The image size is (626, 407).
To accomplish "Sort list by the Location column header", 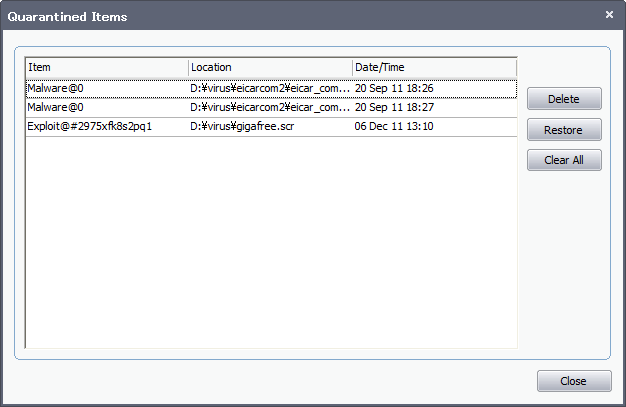I will [270, 67].
